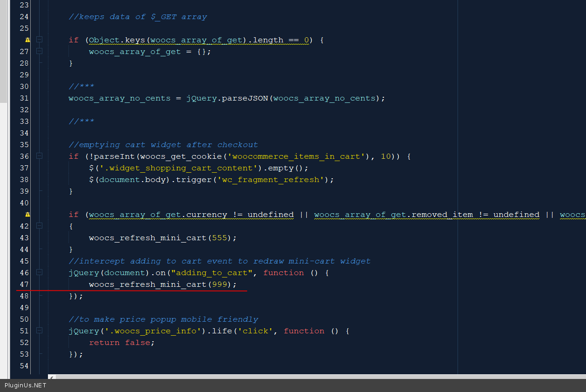
Task: Collapse the code block at the Object.keys if statement
Action: click(40, 40)
